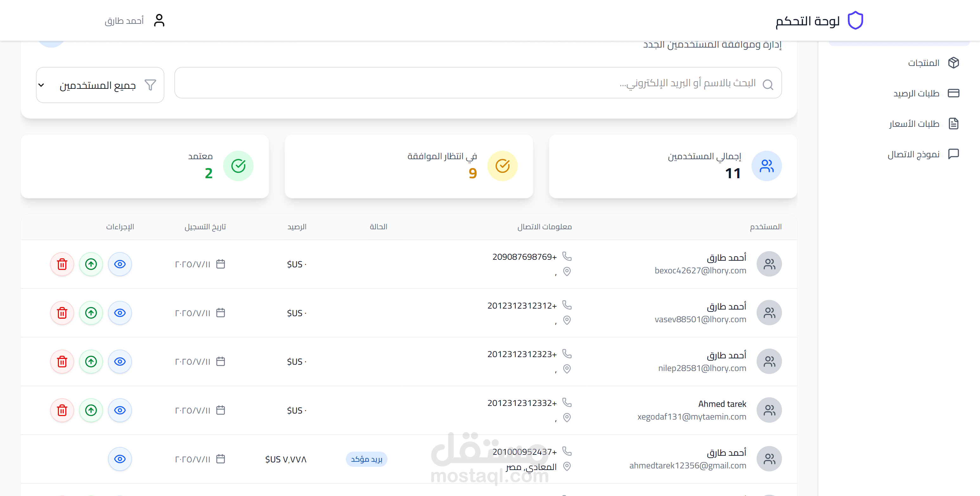Viewport: 980px width, 496px height.
Task: View details of bexoc42627@lhory.com via eye icon
Action: pos(120,264)
